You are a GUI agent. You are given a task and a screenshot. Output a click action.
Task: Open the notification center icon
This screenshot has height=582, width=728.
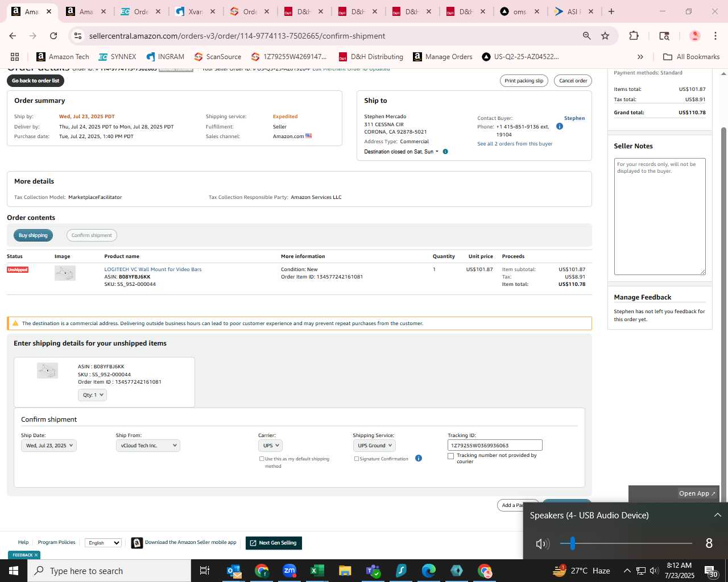point(711,571)
